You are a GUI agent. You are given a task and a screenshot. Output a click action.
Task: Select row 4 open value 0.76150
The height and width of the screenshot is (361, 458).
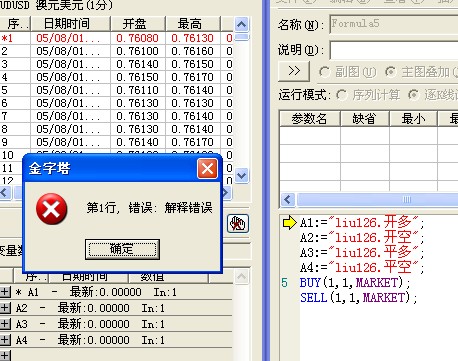tap(137, 77)
